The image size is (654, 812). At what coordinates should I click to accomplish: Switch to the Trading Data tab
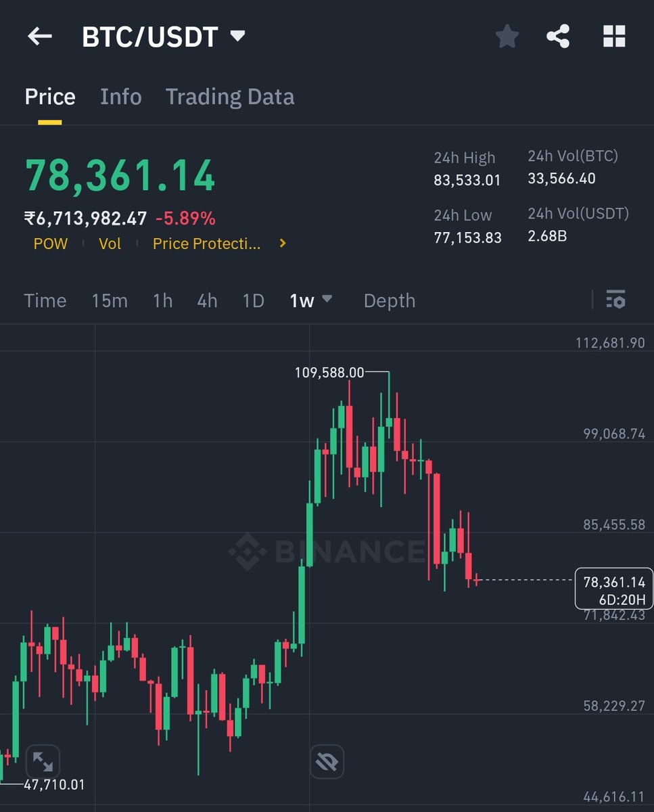pos(230,97)
